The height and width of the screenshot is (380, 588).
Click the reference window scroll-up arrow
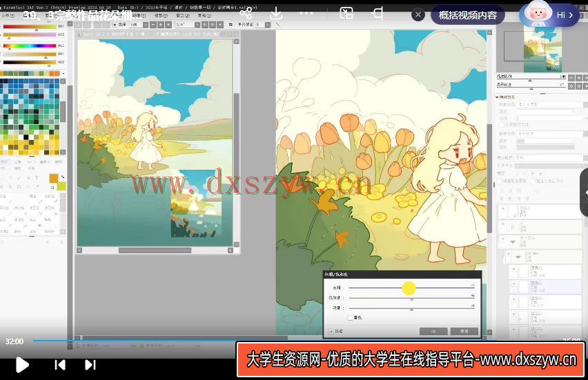point(236,41)
